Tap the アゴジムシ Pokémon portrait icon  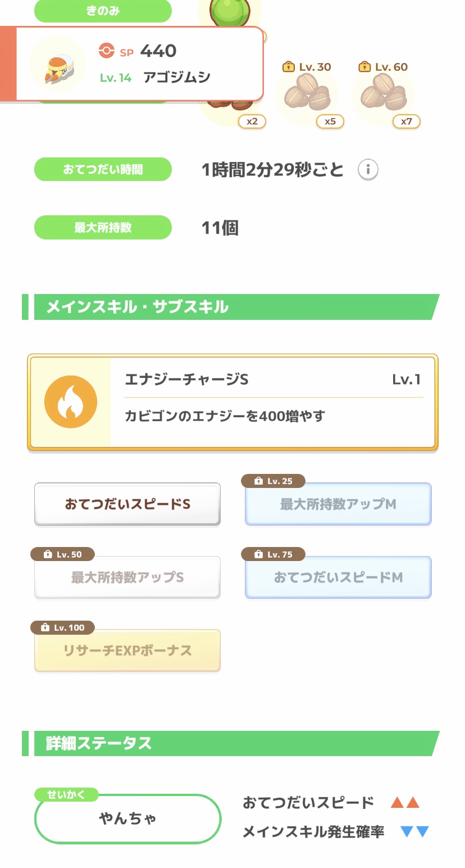click(57, 64)
